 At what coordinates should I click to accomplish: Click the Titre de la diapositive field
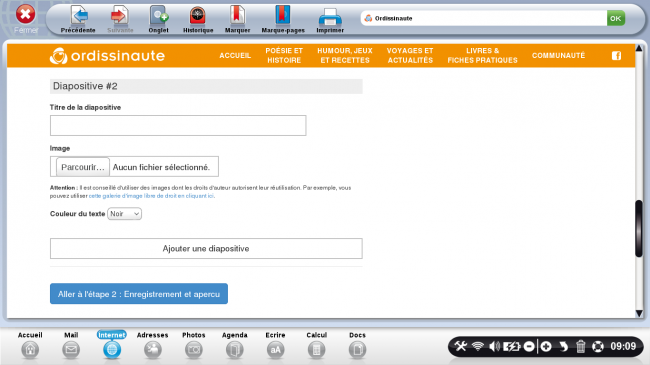pyautogui.click(x=178, y=126)
